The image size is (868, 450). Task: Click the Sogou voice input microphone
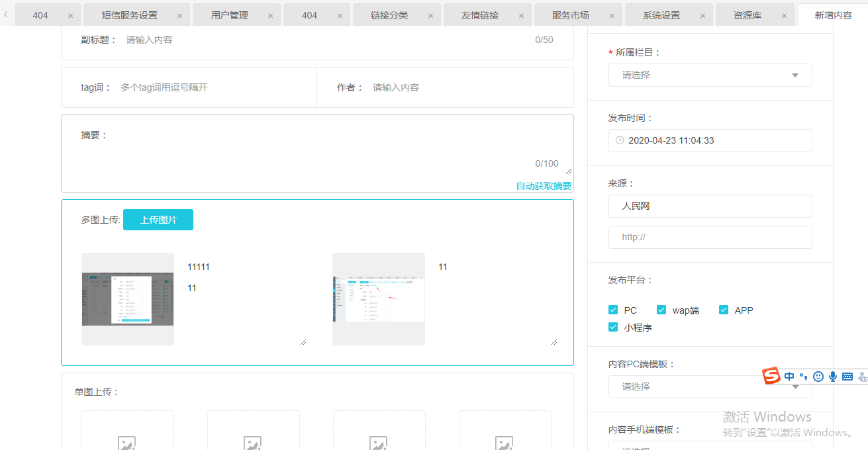(833, 377)
